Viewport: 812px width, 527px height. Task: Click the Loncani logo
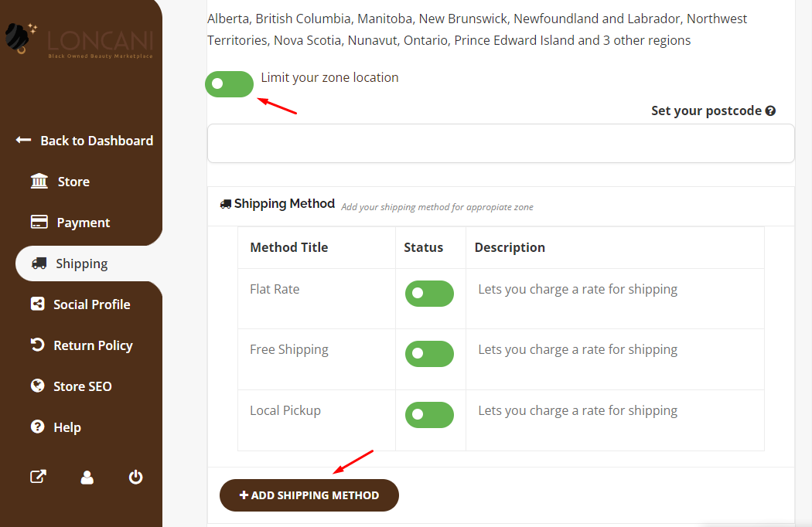79,40
